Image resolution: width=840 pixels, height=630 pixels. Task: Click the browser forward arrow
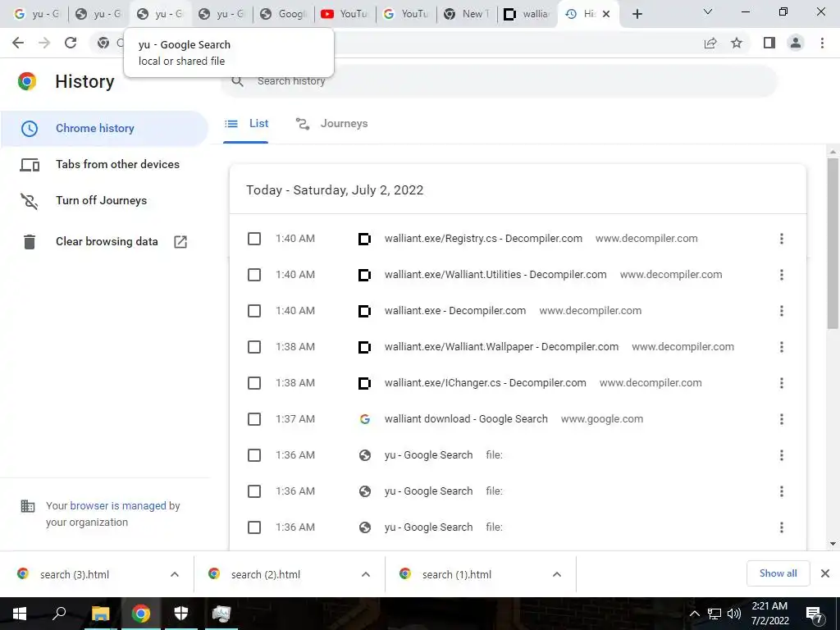click(44, 43)
